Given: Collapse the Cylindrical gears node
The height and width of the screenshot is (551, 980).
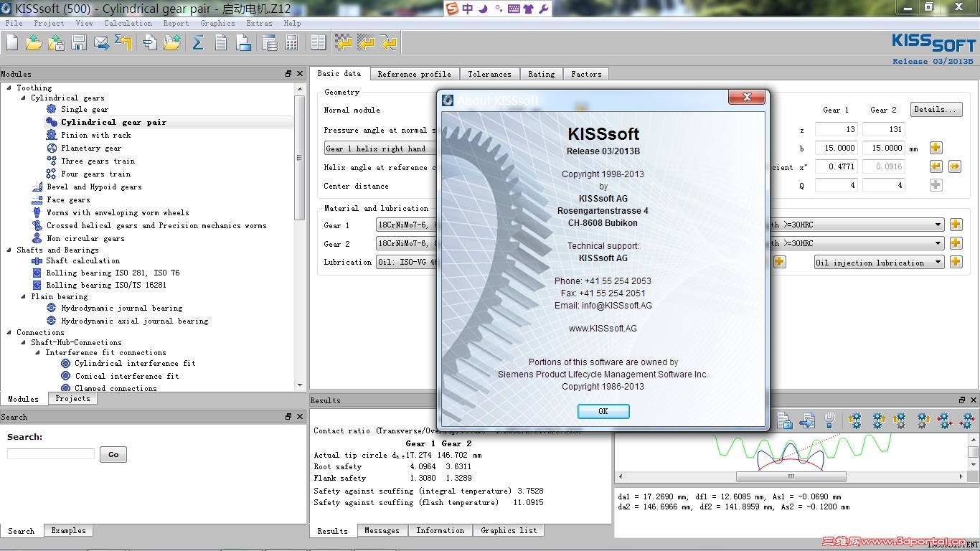Looking at the screenshot, I should tap(24, 98).
